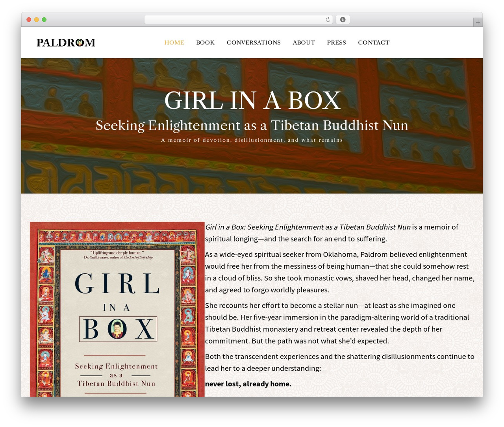Click the PALDROM site logo
Image resolution: width=504 pixels, height=427 pixels.
click(66, 43)
